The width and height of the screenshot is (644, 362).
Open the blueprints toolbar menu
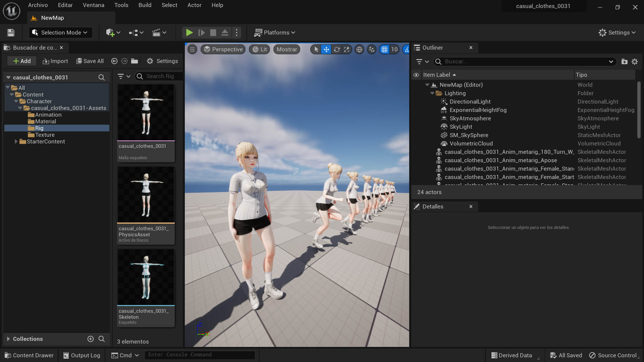(136, 33)
